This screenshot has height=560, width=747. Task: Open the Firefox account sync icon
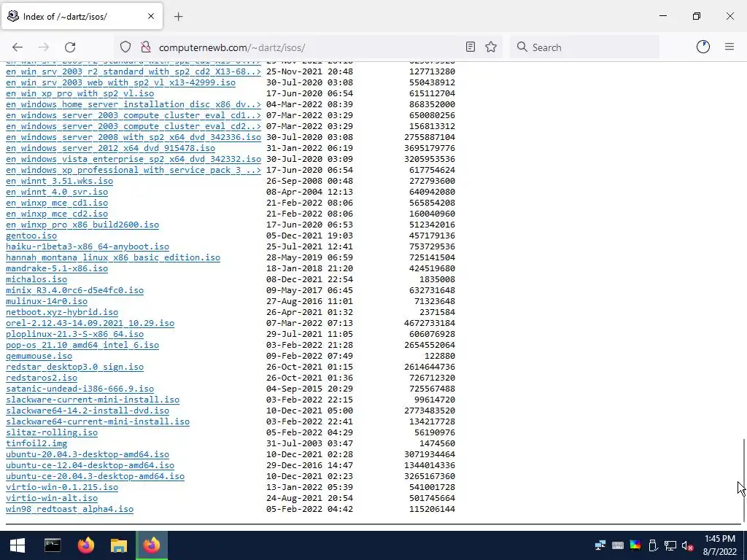click(703, 47)
